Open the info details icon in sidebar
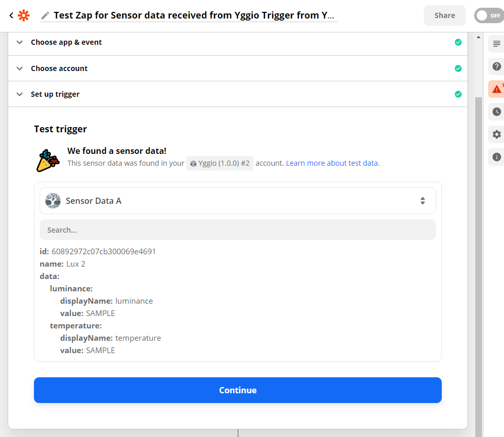Viewport: 504px width, 437px height. click(x=496, y=157)
